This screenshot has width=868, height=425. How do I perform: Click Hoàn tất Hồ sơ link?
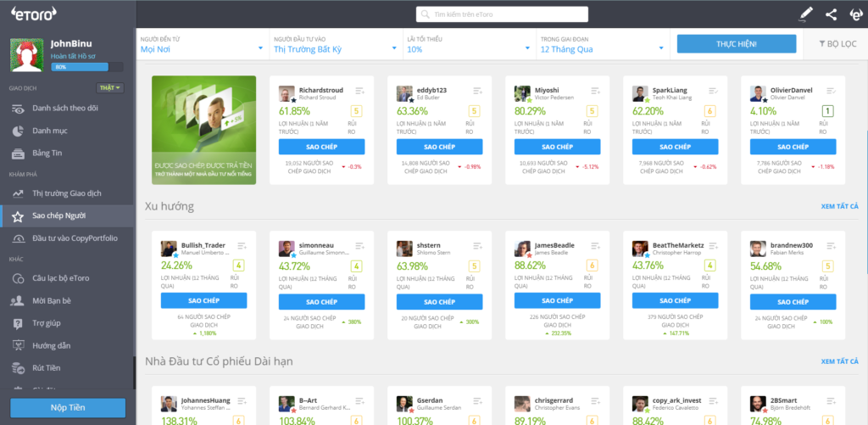tap(71, 56)
